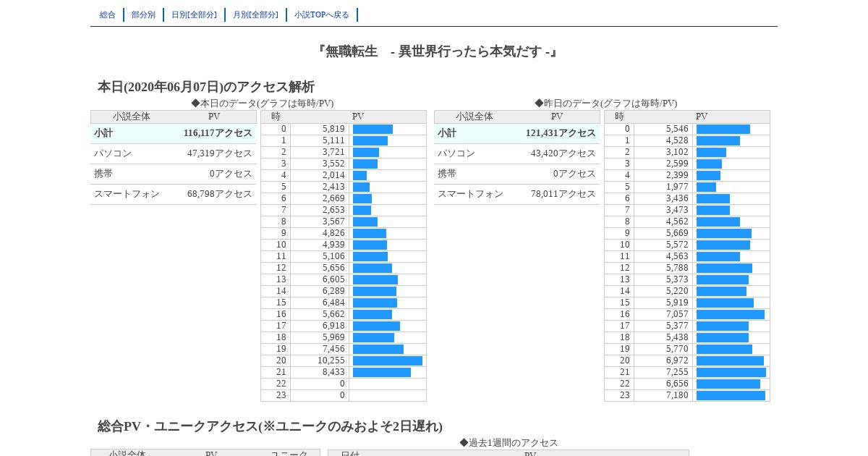The height and width of the screenshot is (456, 868).
Task: Click today's hour 22 value 0
Action: tap(342, 384)
